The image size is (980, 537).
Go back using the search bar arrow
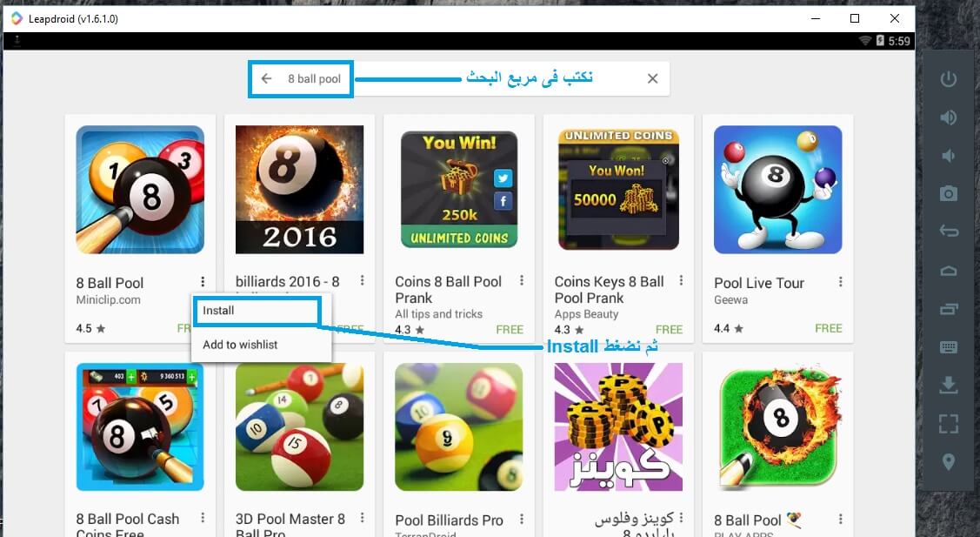coord(266,79)
